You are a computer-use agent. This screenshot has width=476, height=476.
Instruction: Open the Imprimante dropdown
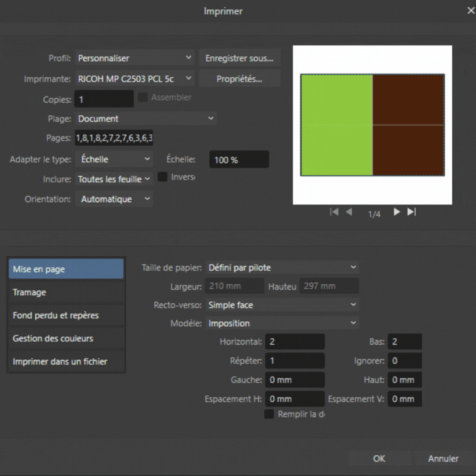click(135, 79)
